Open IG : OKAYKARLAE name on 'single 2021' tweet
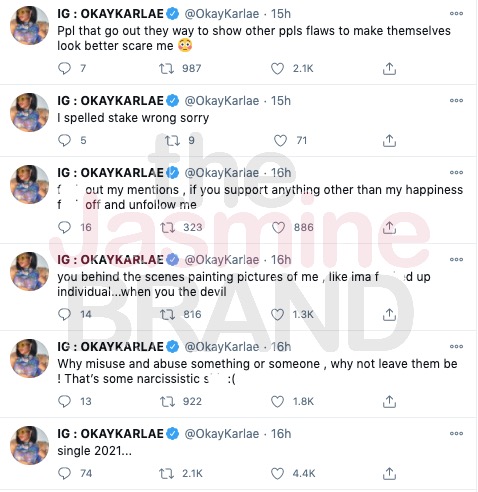The image size is (478, 492). [110, 434]
